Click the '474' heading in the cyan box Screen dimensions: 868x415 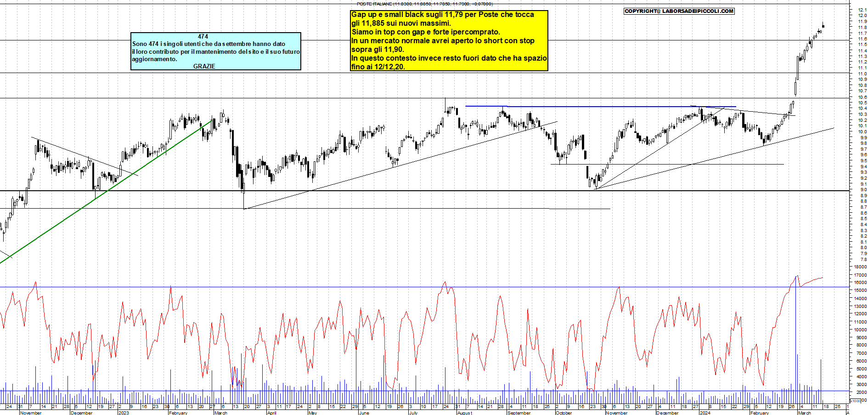pos(203,36)
